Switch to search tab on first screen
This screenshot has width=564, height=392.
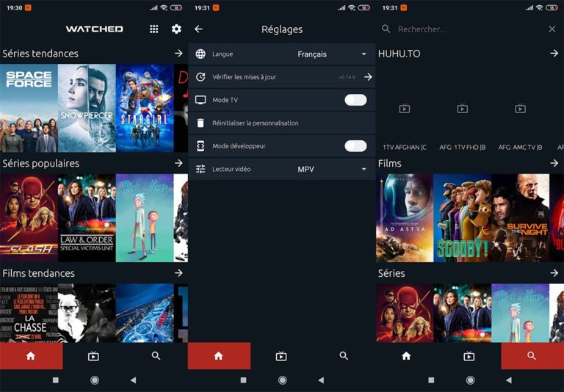coord(156,356)
